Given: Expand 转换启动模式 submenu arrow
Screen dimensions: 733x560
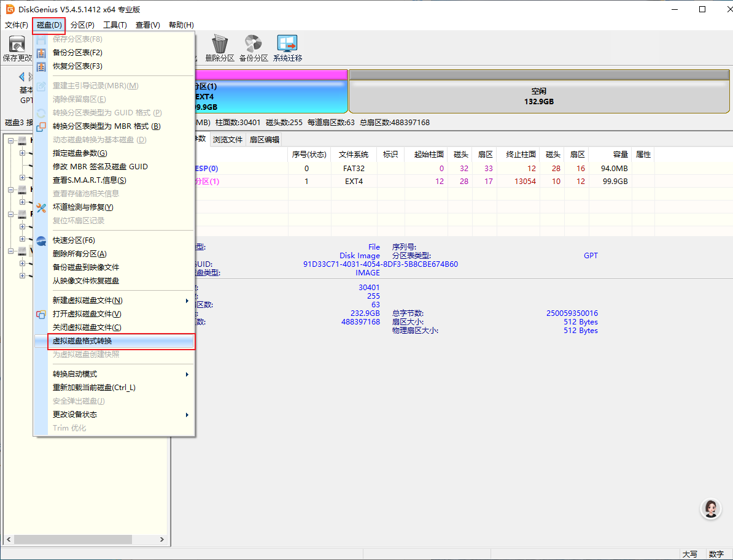Looking at the screenshot, I should coord(187,375).
